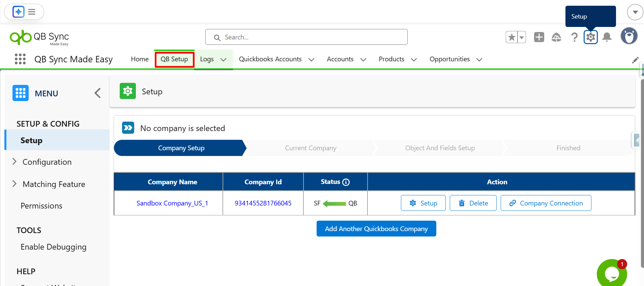Open the Global Actions plus icon
644x286 pixels.
click(539, 37)
